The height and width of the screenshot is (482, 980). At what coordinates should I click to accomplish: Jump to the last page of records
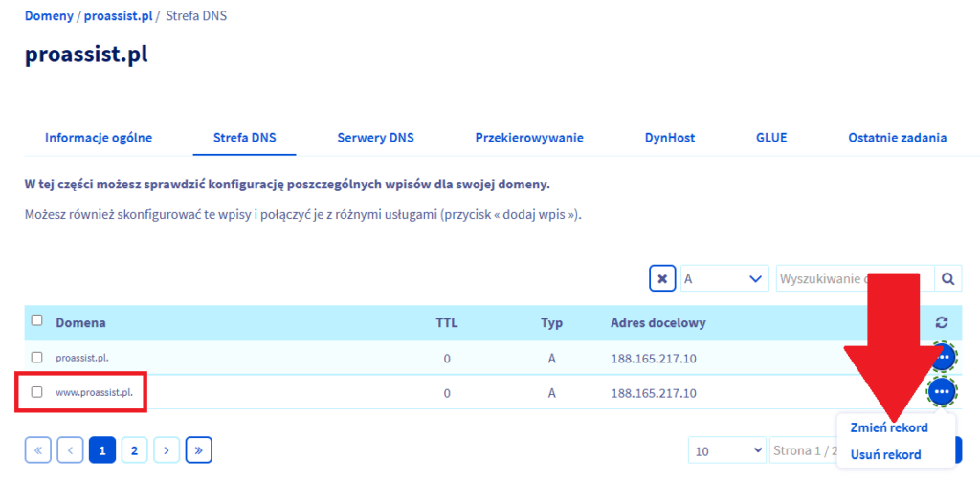tap(198, 449)
